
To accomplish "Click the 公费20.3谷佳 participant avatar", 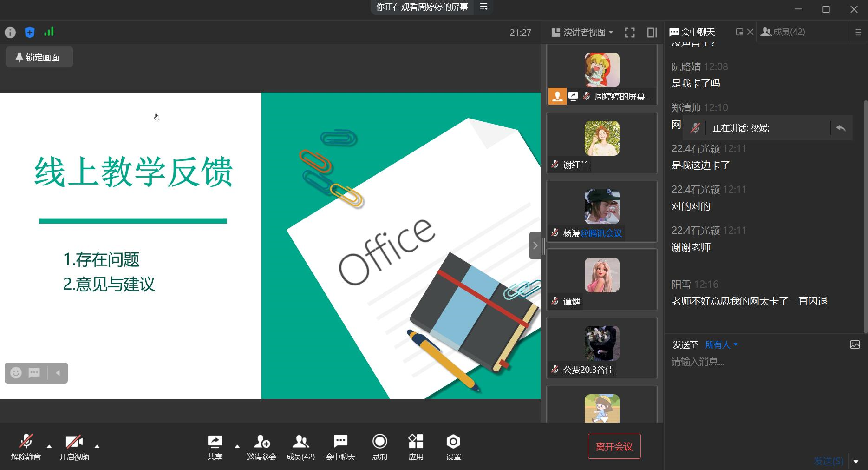I will [602, 343].
